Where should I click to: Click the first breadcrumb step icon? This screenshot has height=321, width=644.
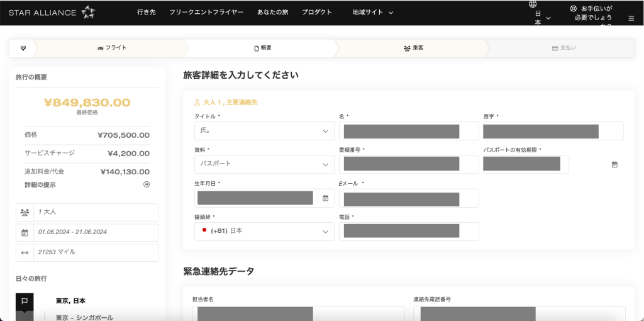(x=23, y=48)
